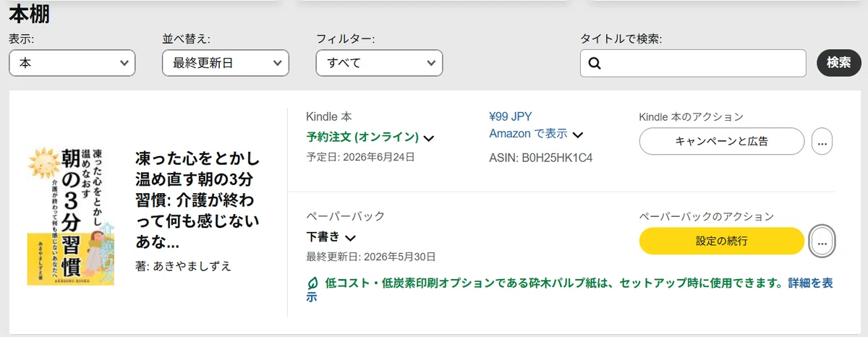Focus the タイトルで検索 text field
Image resolution: width=868 pixels, height=337 pixels.
click(x=693, y=63)
